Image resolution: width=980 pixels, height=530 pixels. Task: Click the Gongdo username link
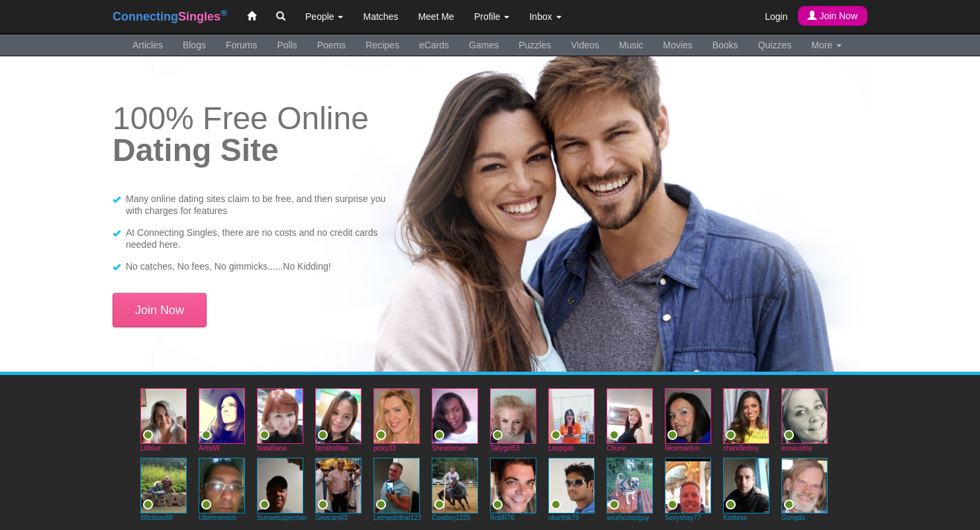[793, 518]
